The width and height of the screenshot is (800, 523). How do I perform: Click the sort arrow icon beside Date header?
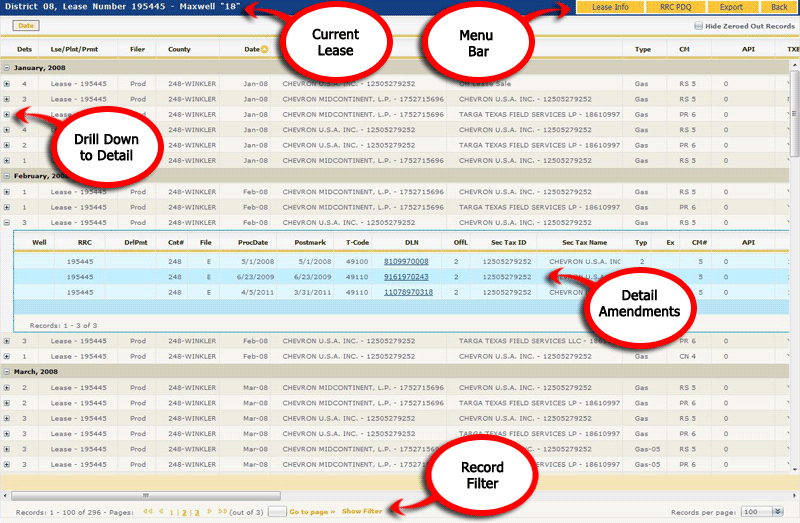[x=264, y=49]
